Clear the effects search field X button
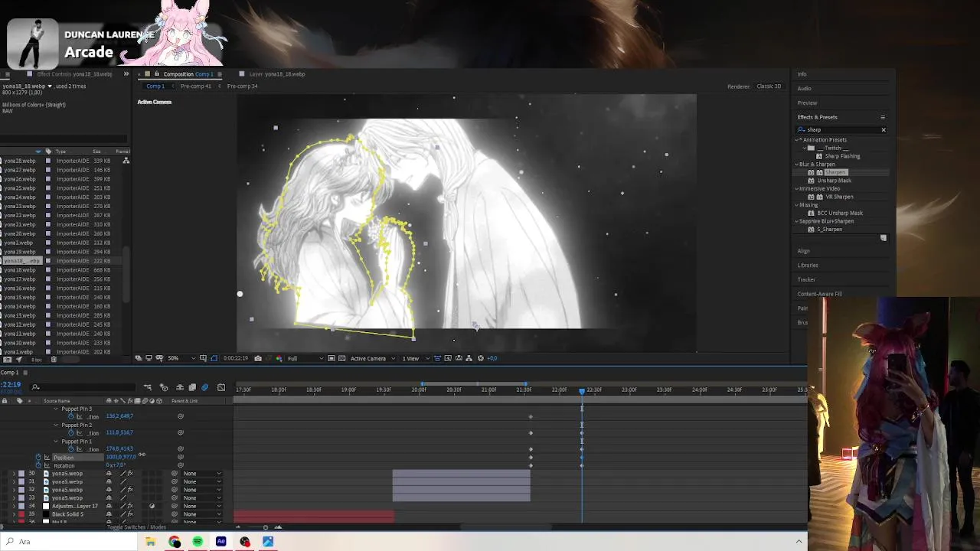This screenshot has height=551, width=980. pos(884,130)
